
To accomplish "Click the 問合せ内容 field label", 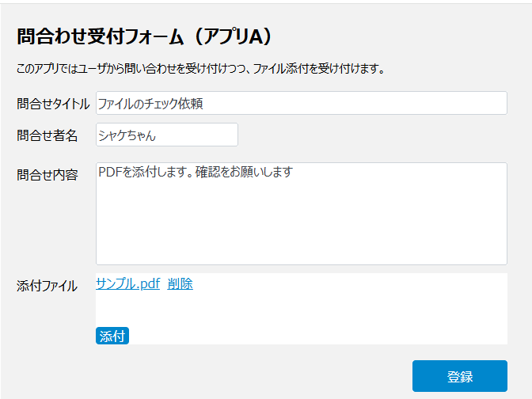I will point(47,175).
